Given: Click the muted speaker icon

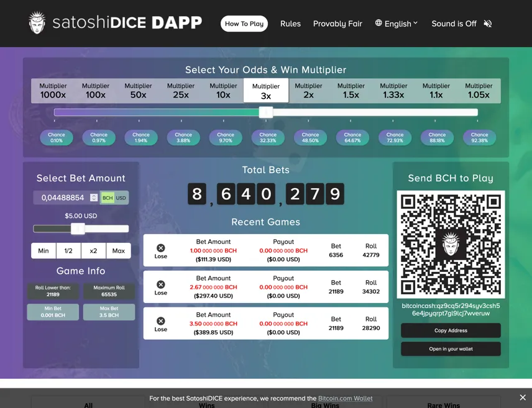Looking at the screenshot, I should pos(487,24).
